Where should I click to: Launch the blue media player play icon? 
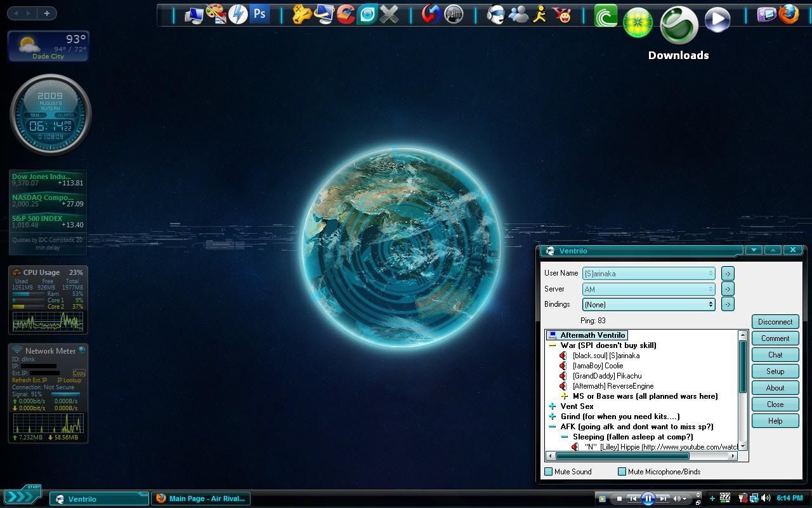tap(717, 20)
